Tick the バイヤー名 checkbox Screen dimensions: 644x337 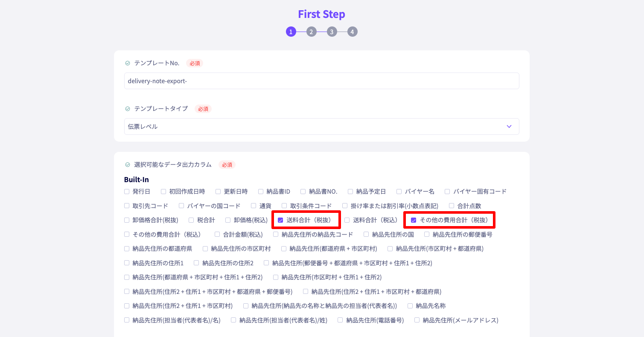tap(399, 192)
